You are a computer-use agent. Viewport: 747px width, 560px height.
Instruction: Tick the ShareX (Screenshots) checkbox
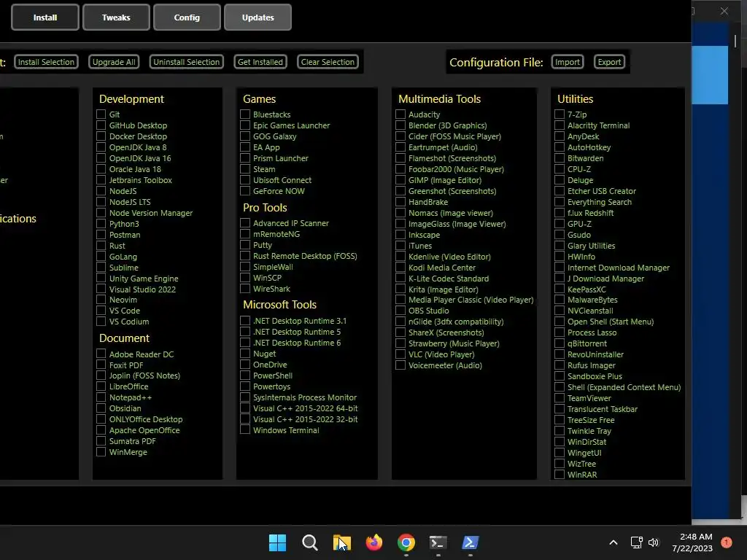pos(400,332)
